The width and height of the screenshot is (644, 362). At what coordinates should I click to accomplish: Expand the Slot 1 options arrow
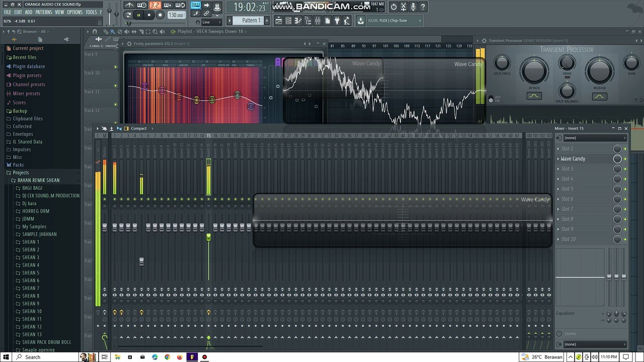tap(558, 149)
